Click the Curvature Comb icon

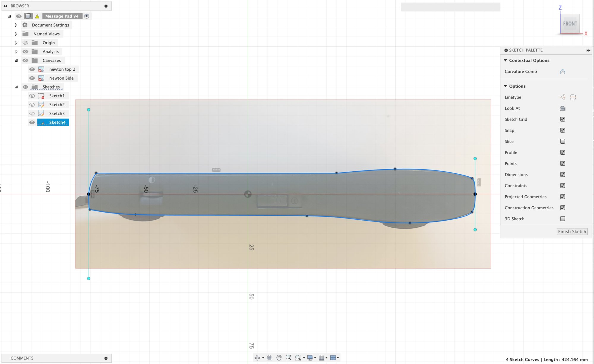pos(563,72)
